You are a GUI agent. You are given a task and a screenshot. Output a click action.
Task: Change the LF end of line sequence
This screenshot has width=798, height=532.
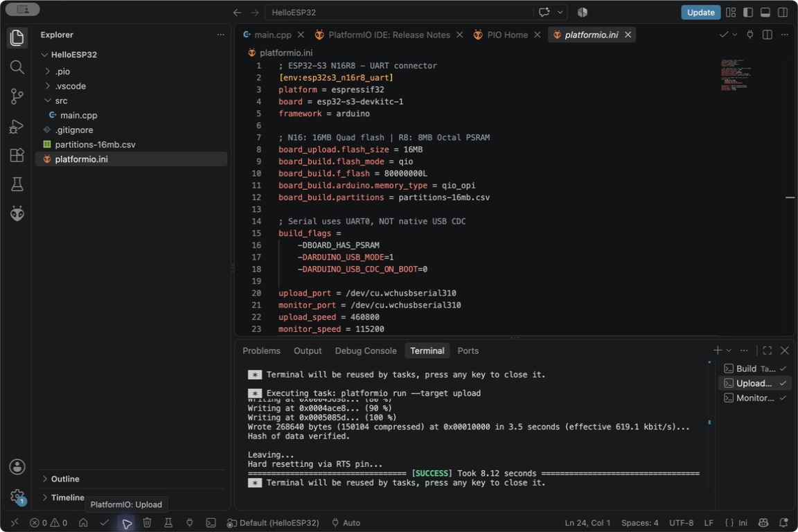(x=709, y=522)
